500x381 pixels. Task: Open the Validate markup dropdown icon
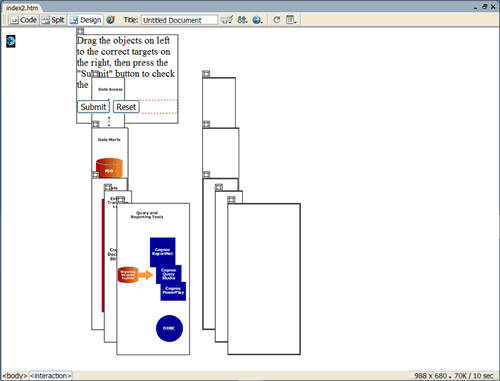[227, 20]
